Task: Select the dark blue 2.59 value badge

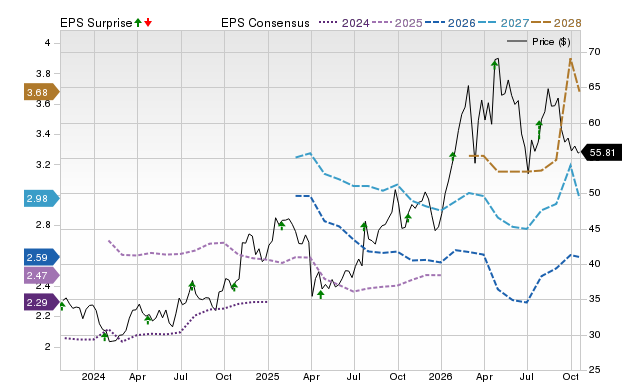Action: [42, 257]
